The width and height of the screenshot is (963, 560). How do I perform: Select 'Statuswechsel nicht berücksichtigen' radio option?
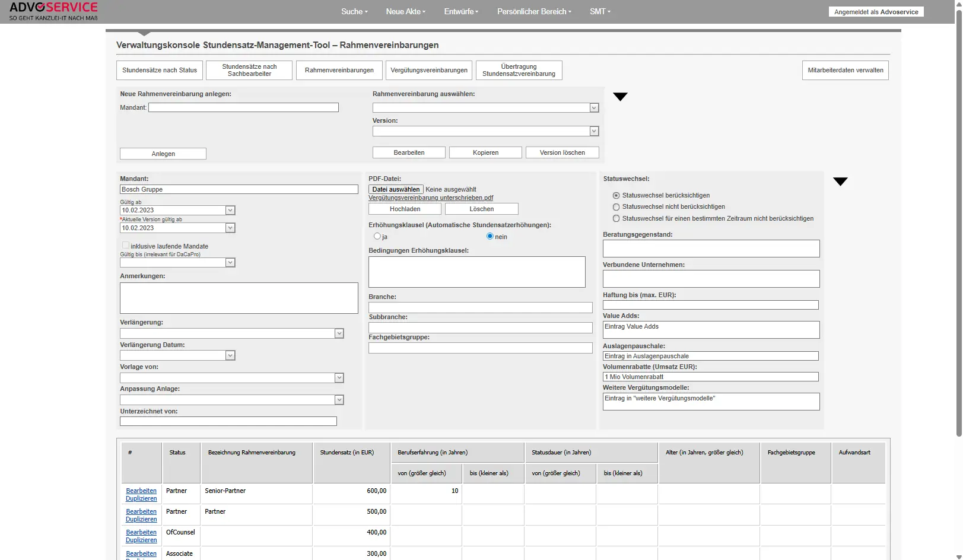(x=616, y=207)
